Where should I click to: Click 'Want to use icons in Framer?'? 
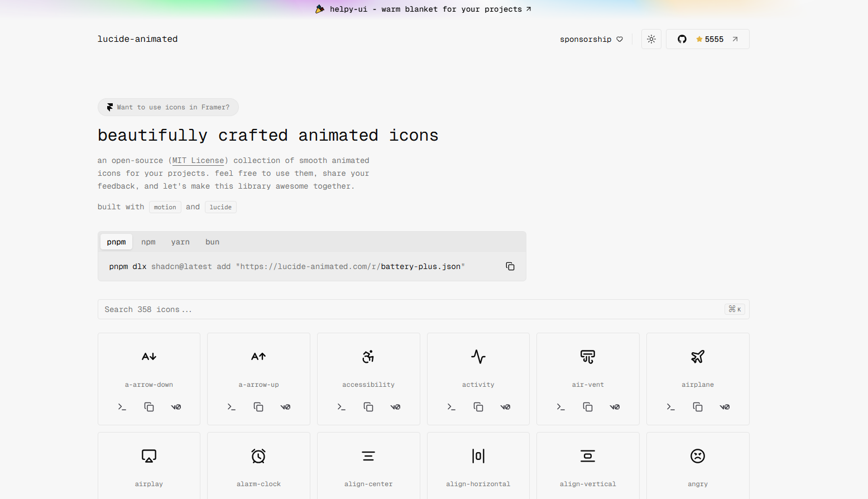click(x=168, y=107)
